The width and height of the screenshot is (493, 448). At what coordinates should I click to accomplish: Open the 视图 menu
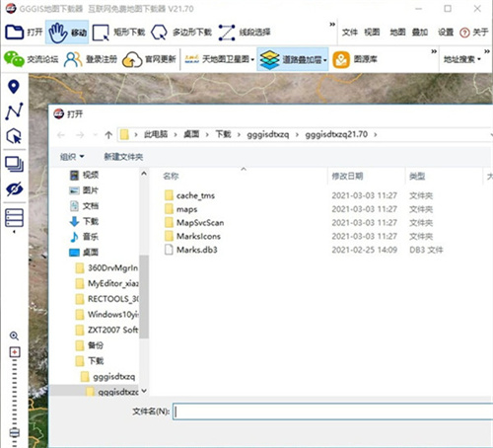point(372,33)
